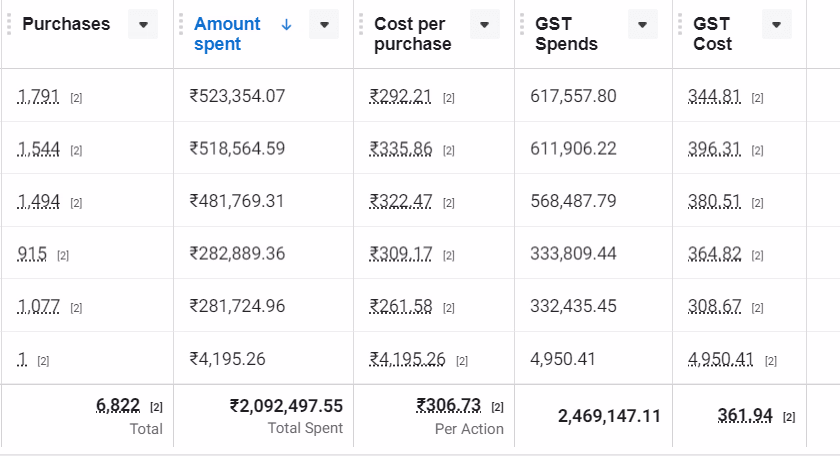Screen dimensions: 840x456
Task: Click the footnote [2] beside total 361.94
Action: (789, 416)
